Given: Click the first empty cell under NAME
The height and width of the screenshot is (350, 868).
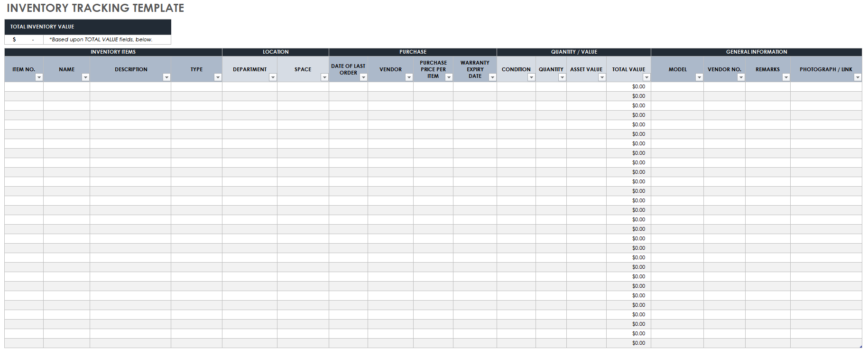Looking at the screenshot, I should point(66,87).
